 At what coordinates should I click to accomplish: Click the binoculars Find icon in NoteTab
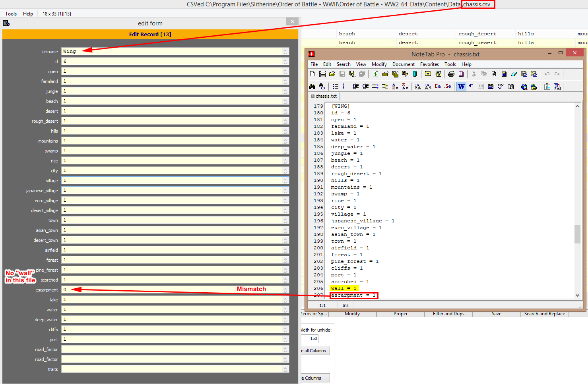[312, 87]
